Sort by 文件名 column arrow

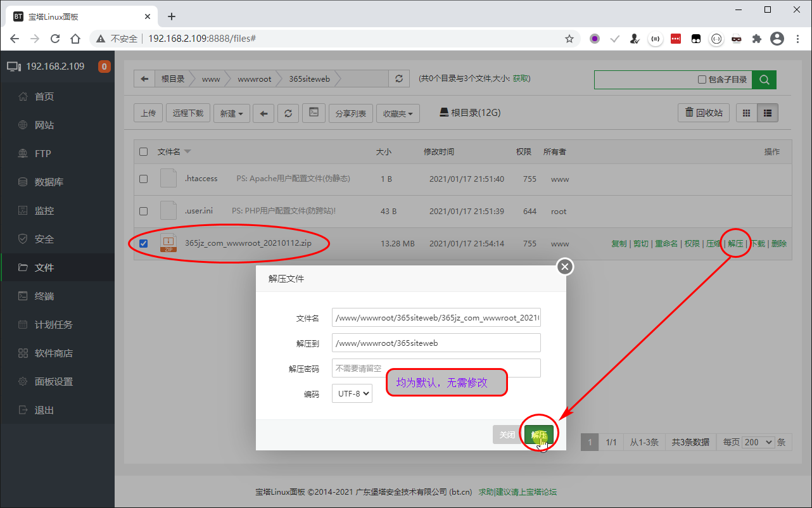(187, 152)
